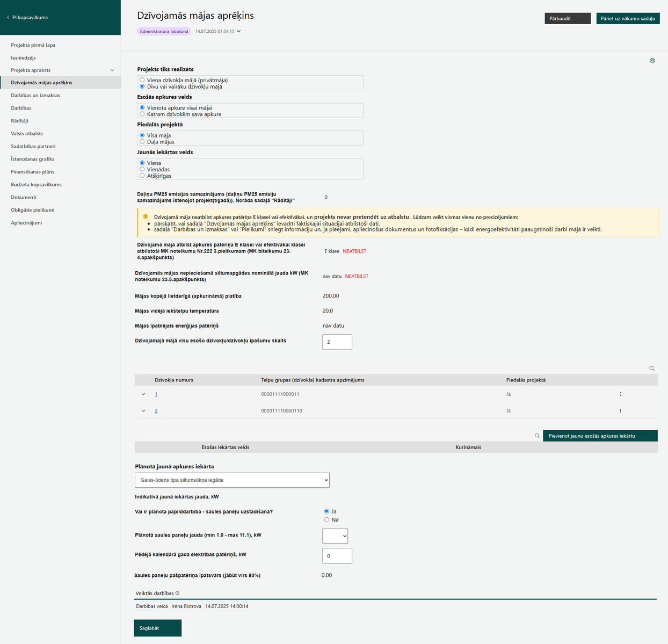Click yellow warning icon in notice
668x644 pixels.
[146, 216]
